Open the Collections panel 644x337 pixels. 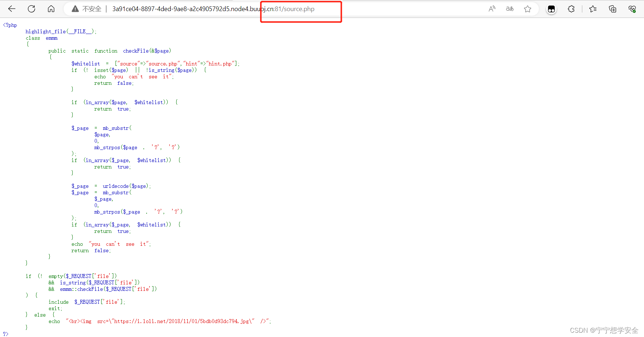pos(613,9)
